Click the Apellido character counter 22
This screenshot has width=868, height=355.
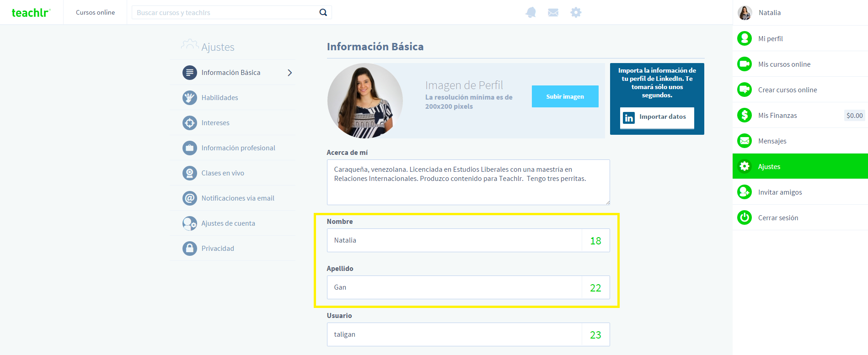coord(595,288)
